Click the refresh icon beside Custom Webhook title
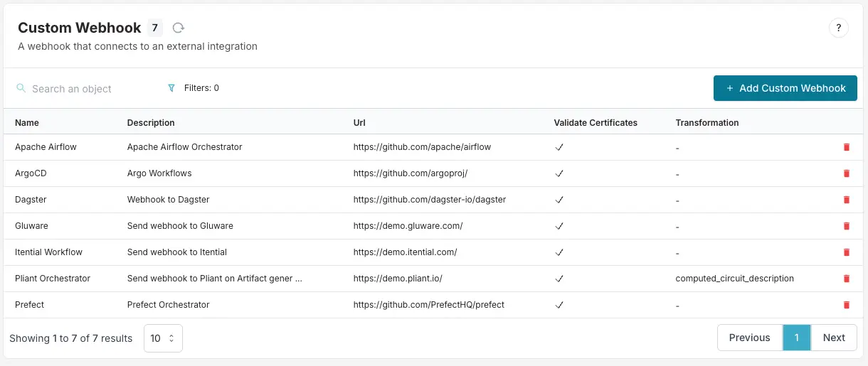The height and width of the screenshot is (366, 868). [179, 28]
